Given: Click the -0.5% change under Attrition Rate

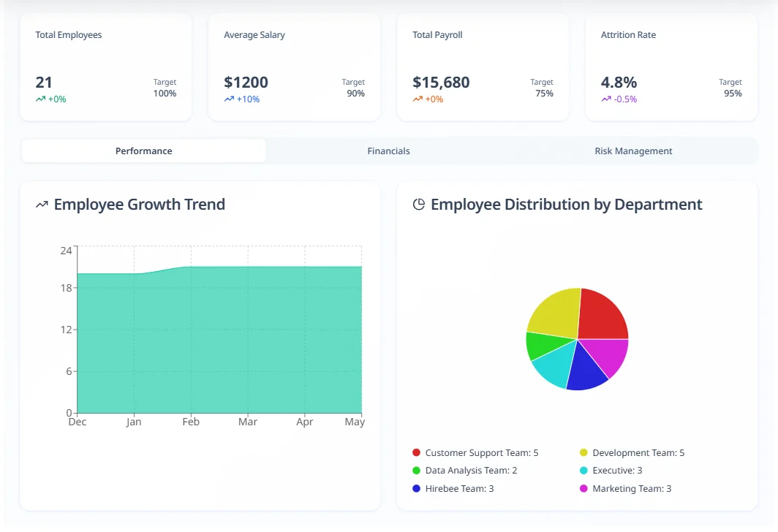Looking at the screenshot, I should [x=625, y=99].
